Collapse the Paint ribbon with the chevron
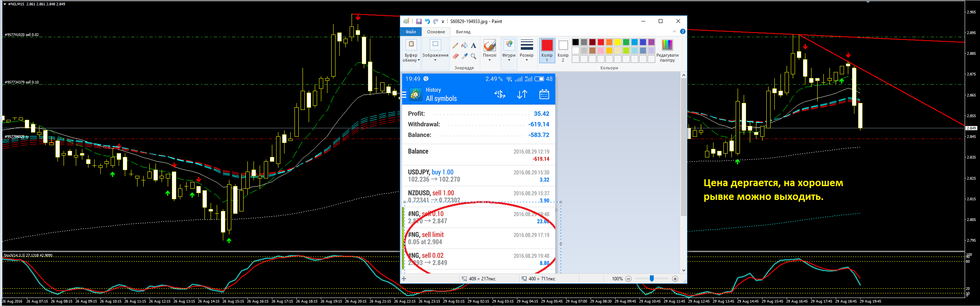 coord(674,31)
